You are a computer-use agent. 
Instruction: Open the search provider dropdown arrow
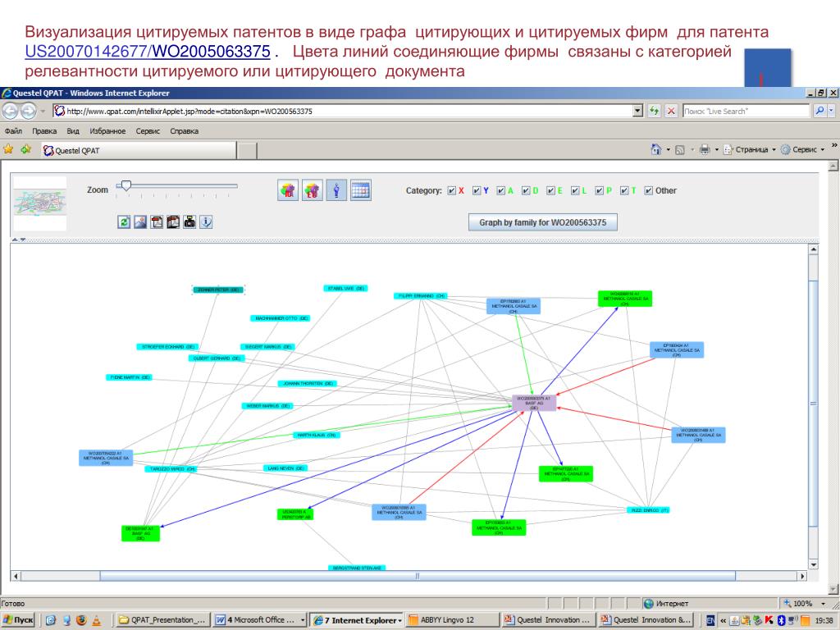(x=832, y=111)
